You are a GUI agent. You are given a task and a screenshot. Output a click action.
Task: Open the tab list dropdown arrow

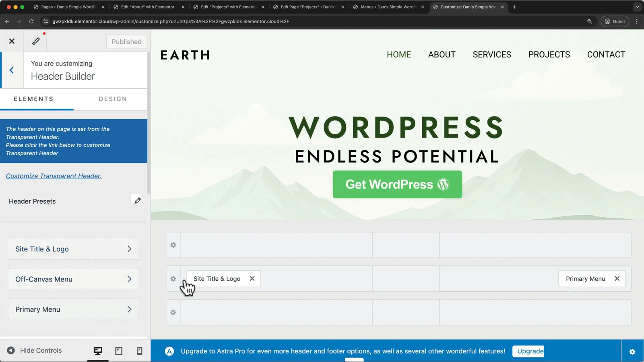(x=637, y=7)
